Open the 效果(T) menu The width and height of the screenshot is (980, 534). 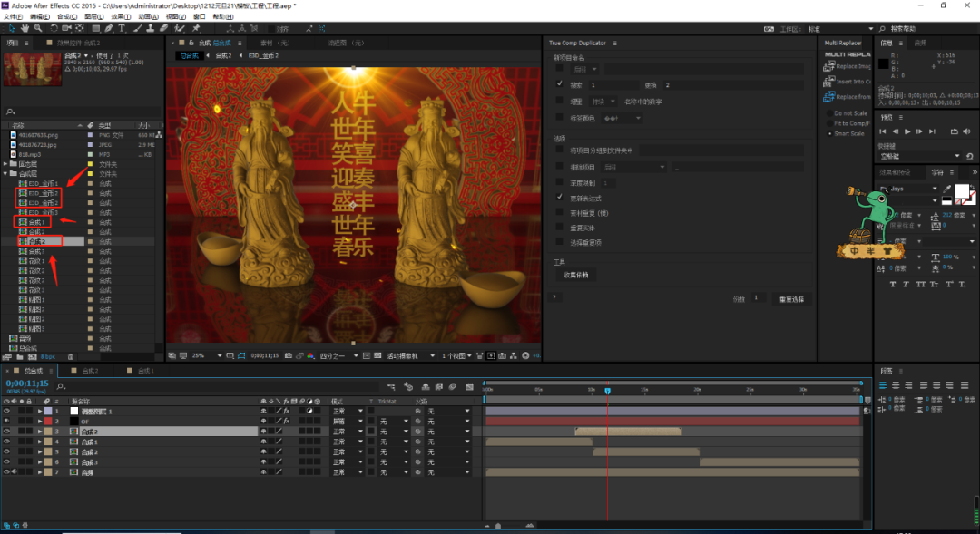[121, 17]
